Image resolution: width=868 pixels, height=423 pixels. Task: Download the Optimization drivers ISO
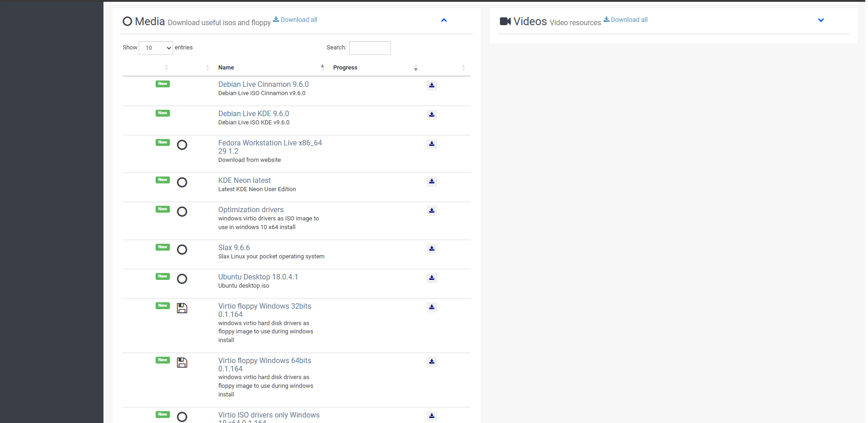(x=431, y=211)
